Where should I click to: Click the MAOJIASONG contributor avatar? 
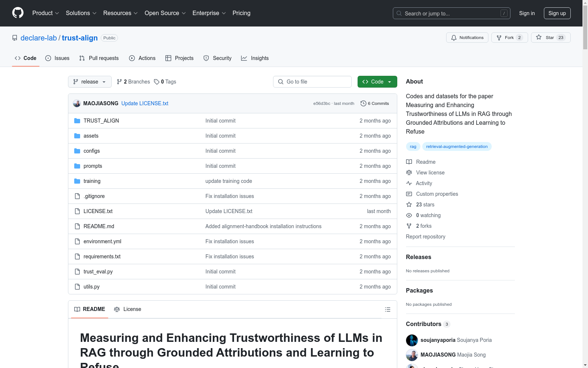(x=412, y=355)
